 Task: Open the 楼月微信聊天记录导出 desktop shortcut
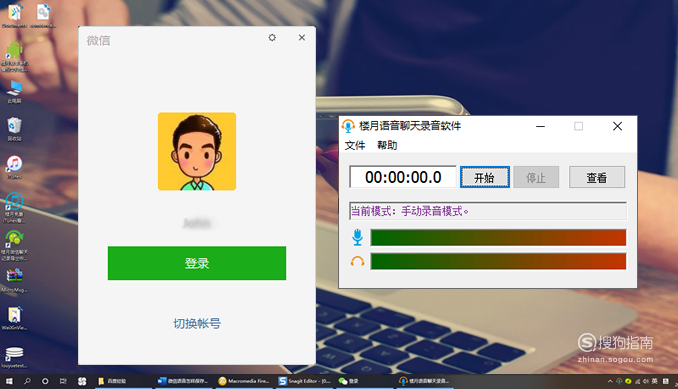14,246
